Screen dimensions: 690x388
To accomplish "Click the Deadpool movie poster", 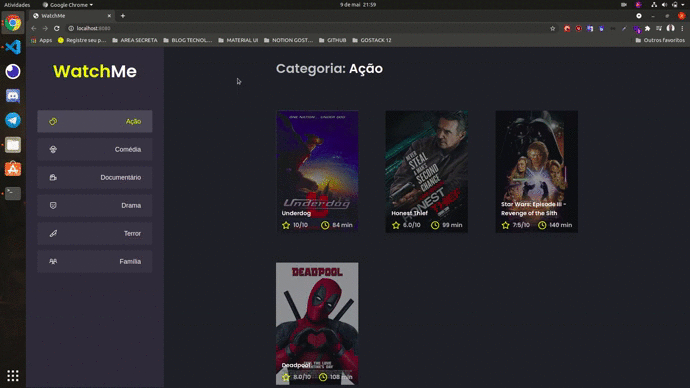I will tap(317, 324).
